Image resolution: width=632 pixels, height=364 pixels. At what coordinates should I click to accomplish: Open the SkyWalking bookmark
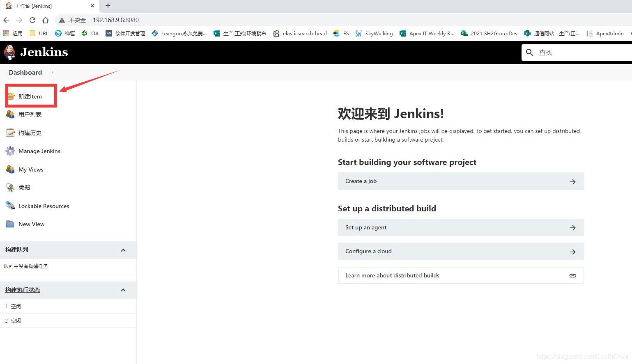[x=374, y=33]
